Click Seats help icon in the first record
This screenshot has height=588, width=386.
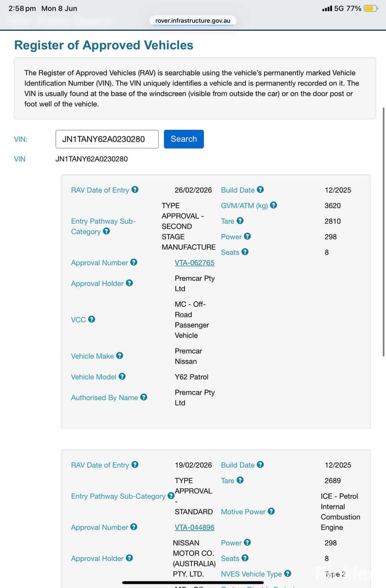tap(245, 252)
